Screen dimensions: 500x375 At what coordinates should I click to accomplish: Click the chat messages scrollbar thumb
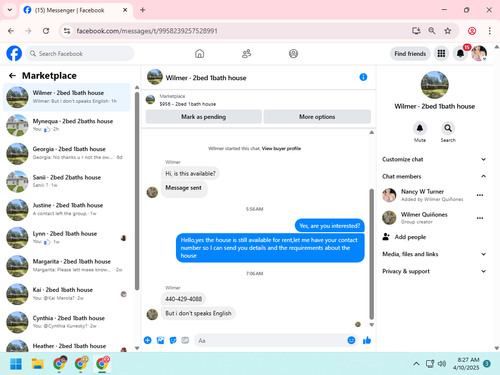click(x=372, y=254)
